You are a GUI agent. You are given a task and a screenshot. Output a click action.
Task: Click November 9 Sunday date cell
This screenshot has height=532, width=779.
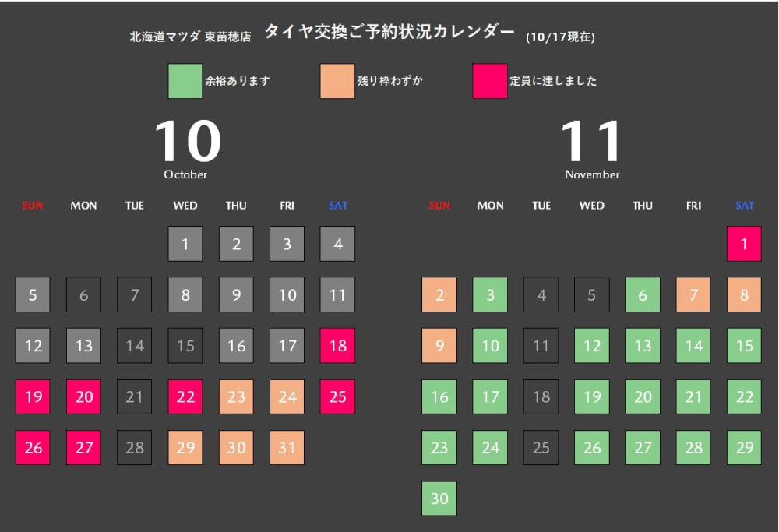(x=439, y=346)
